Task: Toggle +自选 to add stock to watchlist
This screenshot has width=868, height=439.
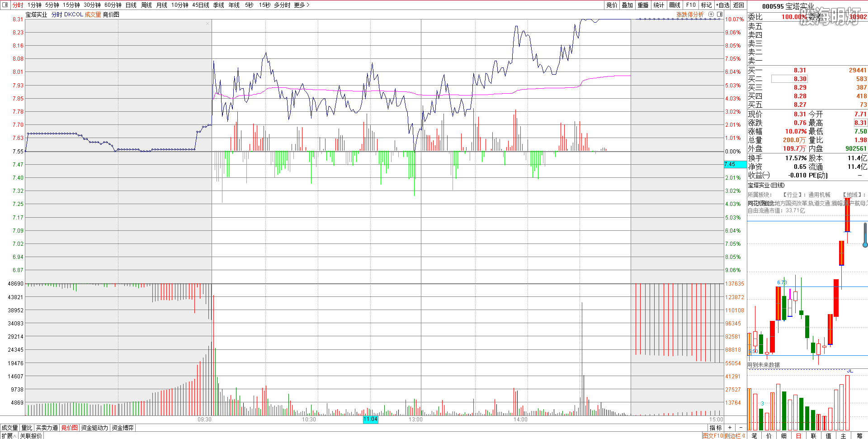Action: click(722, 5)
